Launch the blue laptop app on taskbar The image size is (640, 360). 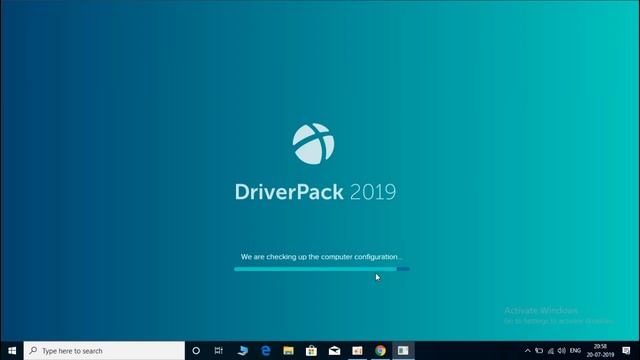243,351
